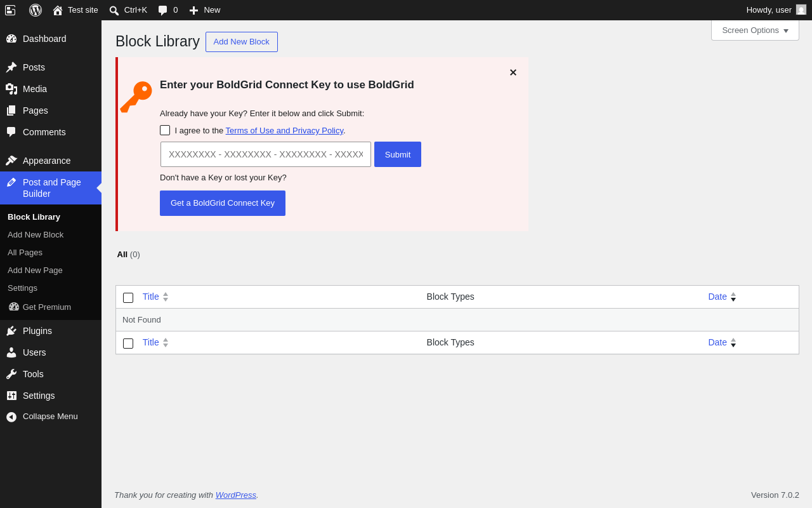Screen dimensions: 812x508
Task: Click the WordPress logo icon in admin bar
Action: coord(36,10)
